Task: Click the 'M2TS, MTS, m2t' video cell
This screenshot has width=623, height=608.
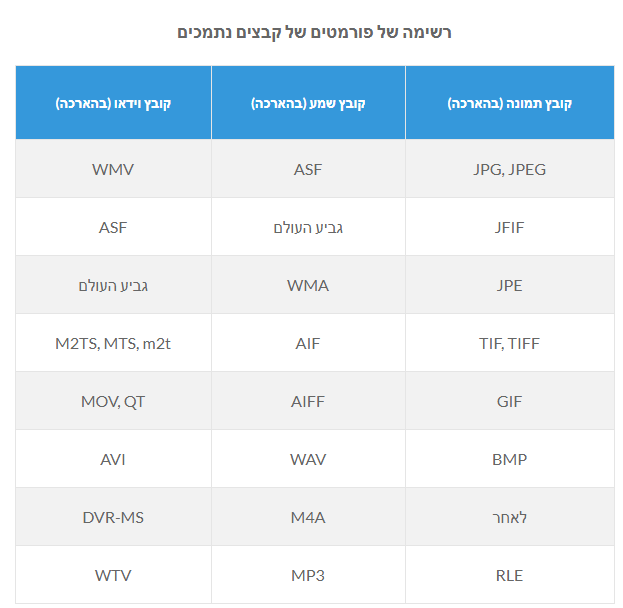Action: pyautogui.click(x=113, y=343)
